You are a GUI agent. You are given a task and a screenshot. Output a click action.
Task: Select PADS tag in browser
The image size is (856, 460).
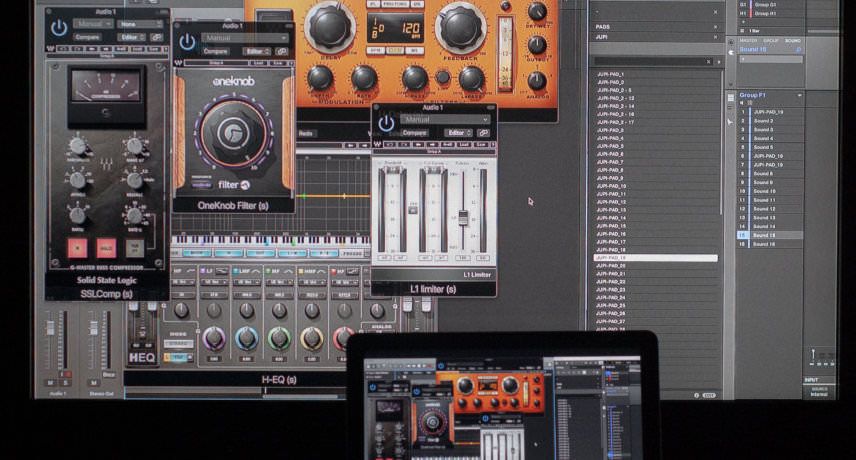603,27
